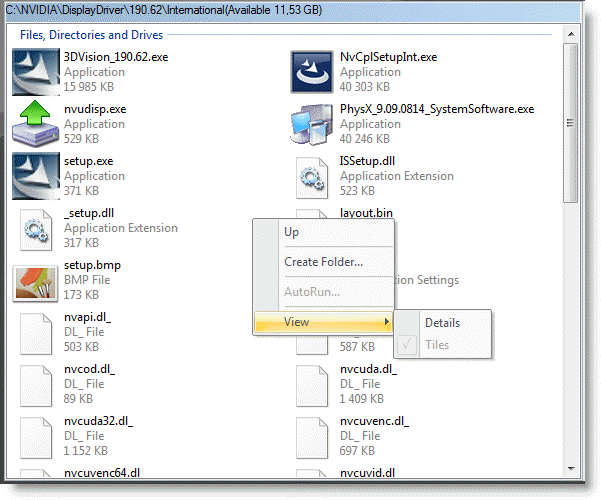The width and height of the screenshot is (601, 500).
Task: Select the setup.bmp paint icon
Action: point(35,283)
